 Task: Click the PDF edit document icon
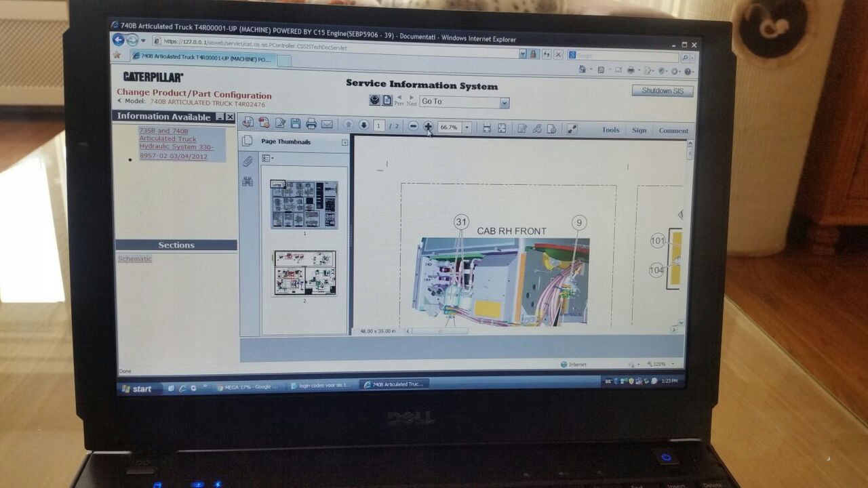280,123
